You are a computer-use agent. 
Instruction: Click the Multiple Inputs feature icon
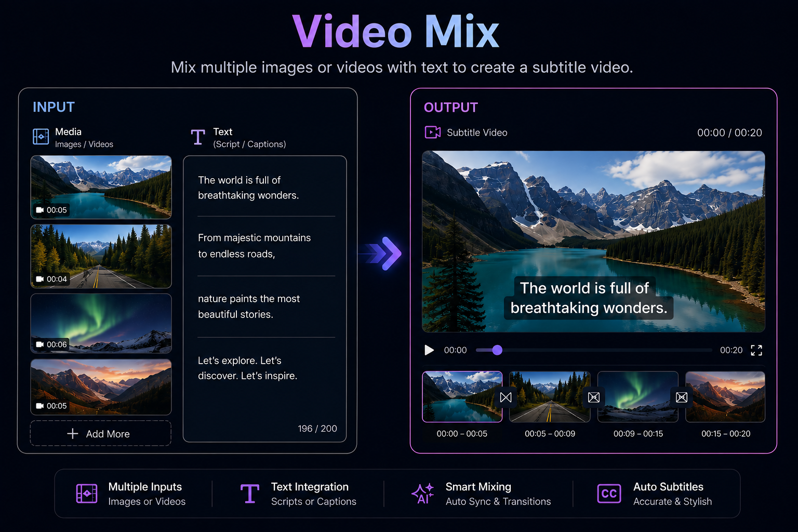coord(87,494)
